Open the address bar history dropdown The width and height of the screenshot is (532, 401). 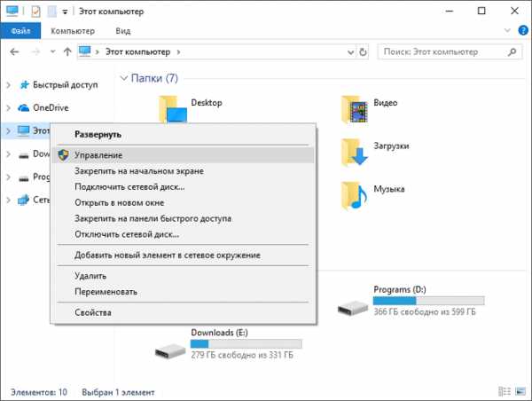(x=350, y=52)
